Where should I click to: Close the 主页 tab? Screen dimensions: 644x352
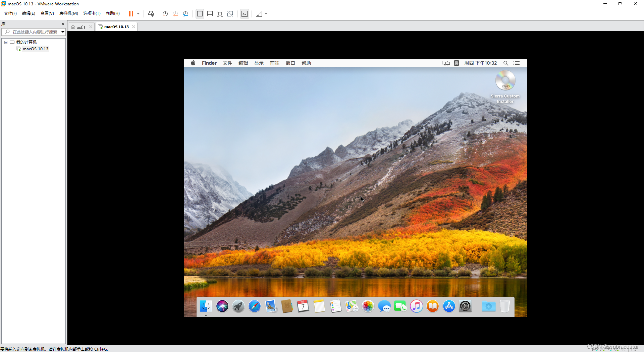tap(91, 27)
